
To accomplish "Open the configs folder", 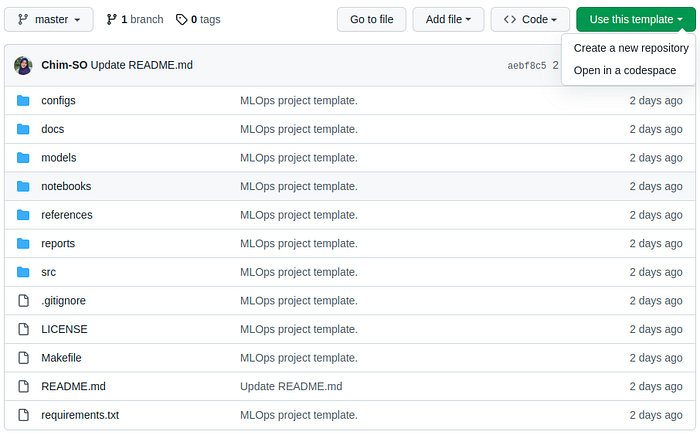I will tap(58, 101).
